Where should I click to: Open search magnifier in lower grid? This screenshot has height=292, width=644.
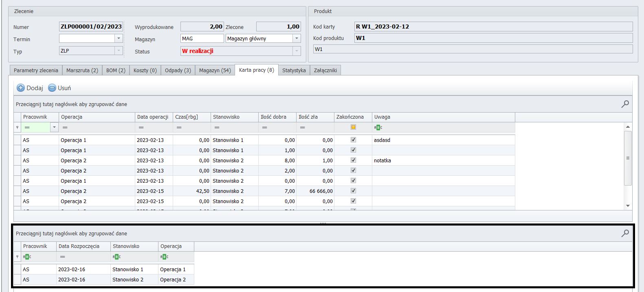click(625, 233)
